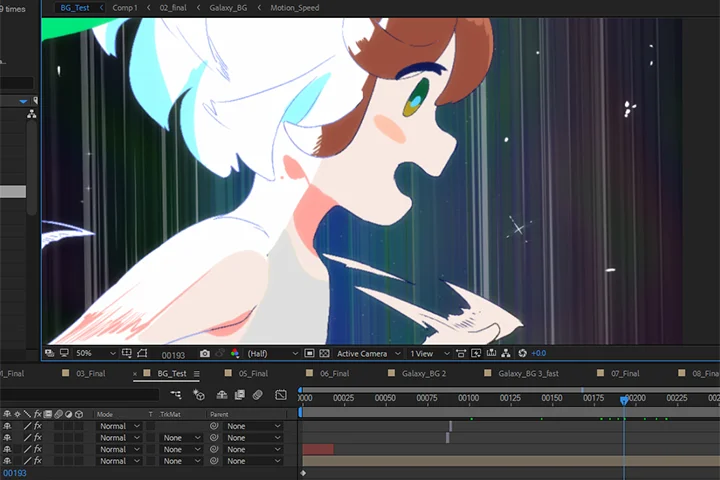Select the red layer bar in timeline
The image size is (720, 480).
[x=318, y=449]
